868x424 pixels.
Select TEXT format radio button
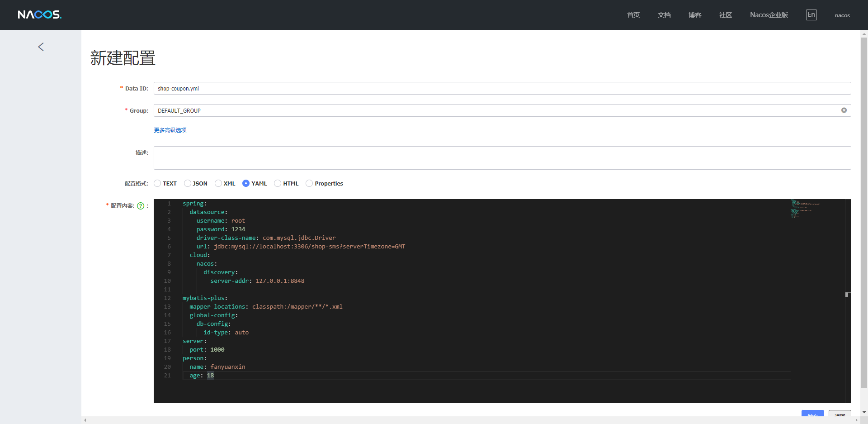tap(157, 183)
